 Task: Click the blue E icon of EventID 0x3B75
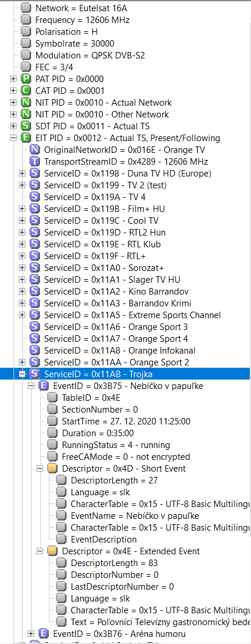pos(44,386)
